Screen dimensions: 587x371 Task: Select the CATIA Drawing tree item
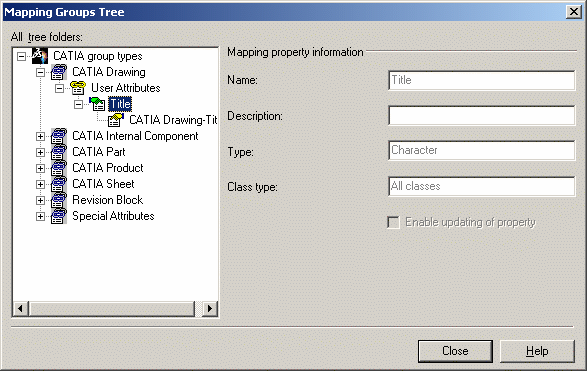[x=109, y=72]
